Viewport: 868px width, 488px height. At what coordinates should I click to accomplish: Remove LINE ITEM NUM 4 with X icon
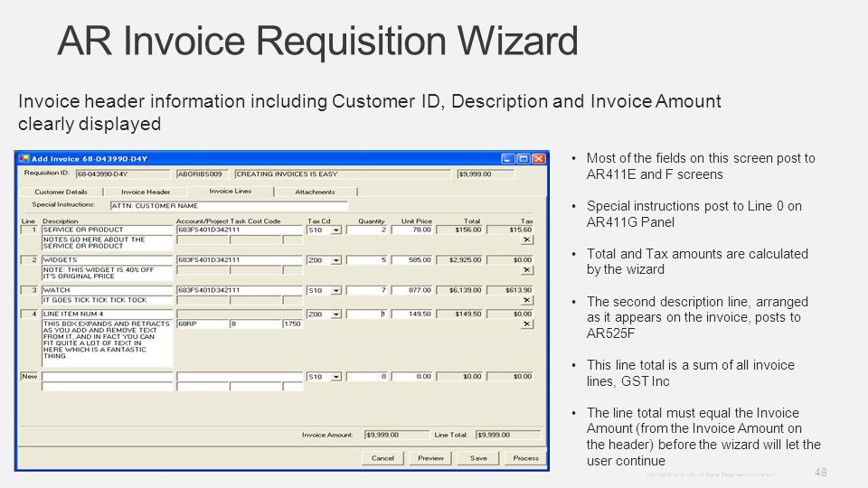[x=527, y=324]
